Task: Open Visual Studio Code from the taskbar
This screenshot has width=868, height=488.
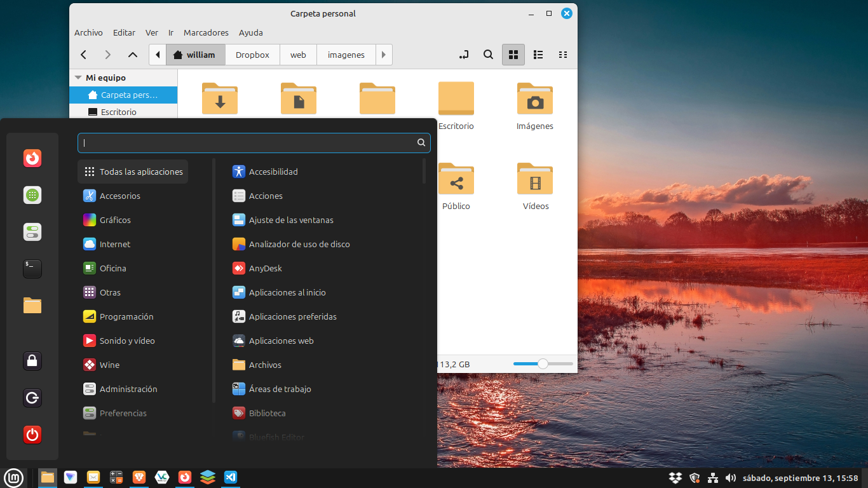Action: click(231, 477)
